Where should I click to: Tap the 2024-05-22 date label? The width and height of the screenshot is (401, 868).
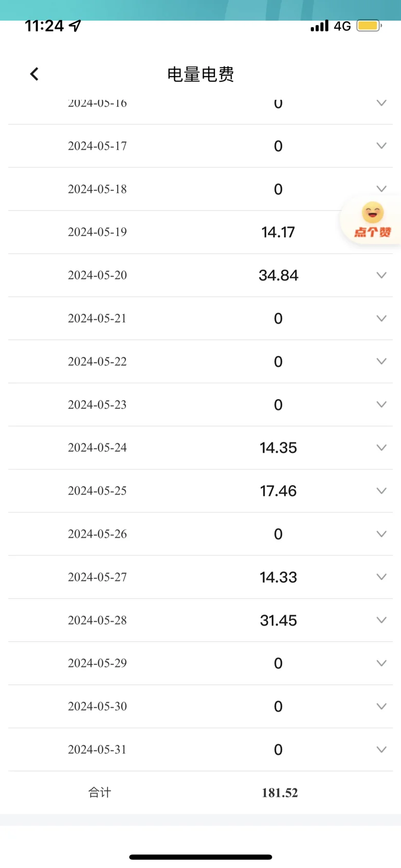(x=98, y=361)
